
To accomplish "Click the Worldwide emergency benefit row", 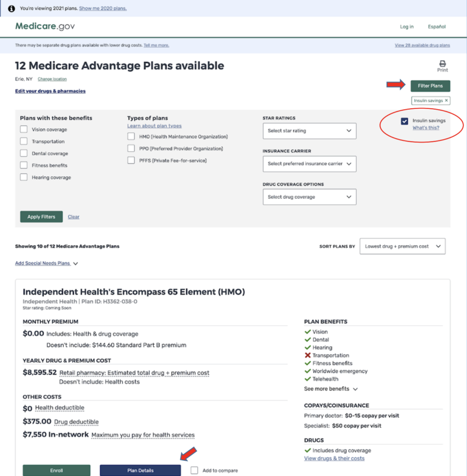I will click(x=336, y=371).
